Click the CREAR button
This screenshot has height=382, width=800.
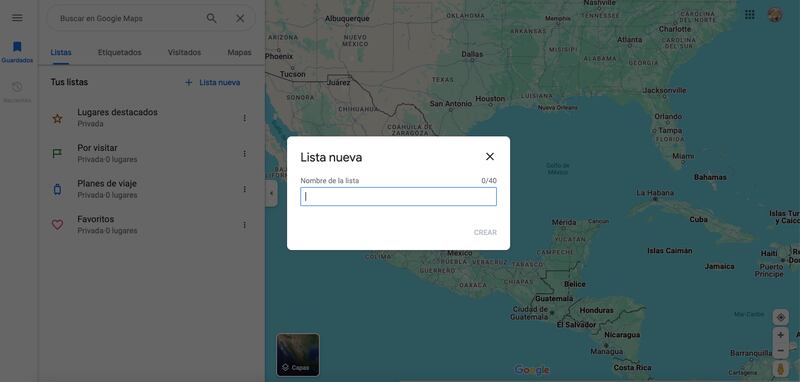[x=485, y=233]
